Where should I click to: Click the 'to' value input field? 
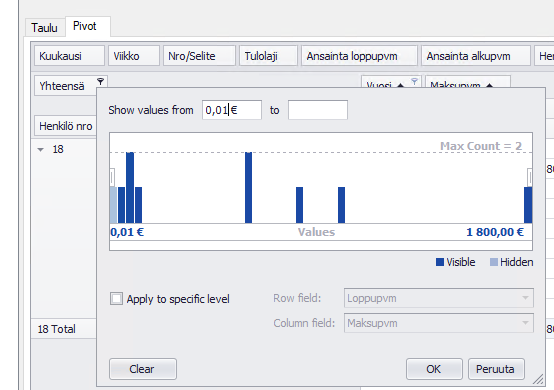tap(318, 110)
